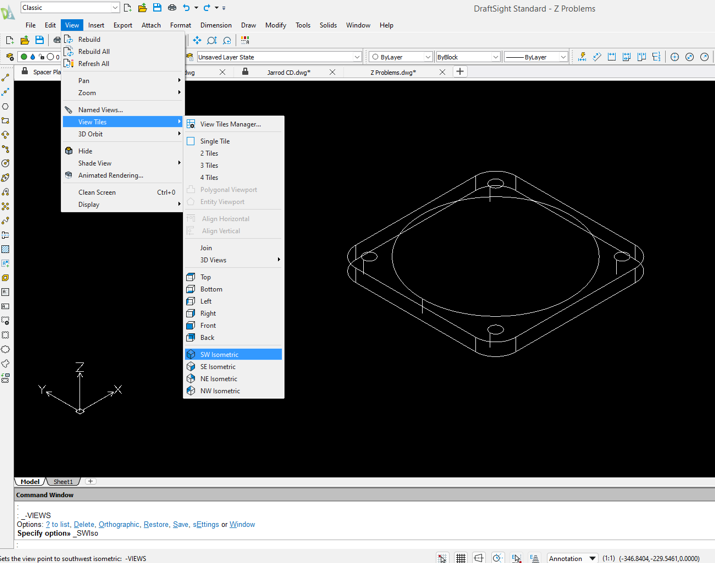Toggle the Grid display in status bar
Screen dimensions: 715x563
[x=461, y=558]
